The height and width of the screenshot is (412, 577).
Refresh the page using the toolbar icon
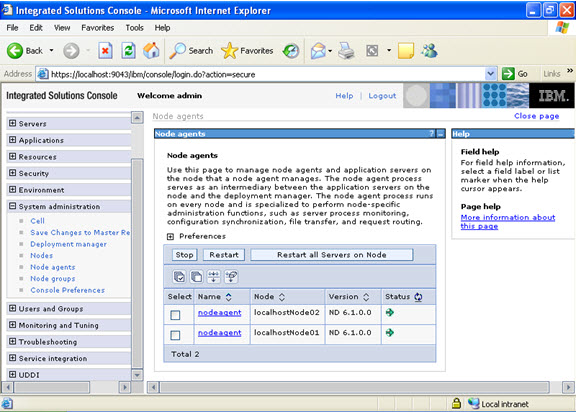[x=128, y=51]
